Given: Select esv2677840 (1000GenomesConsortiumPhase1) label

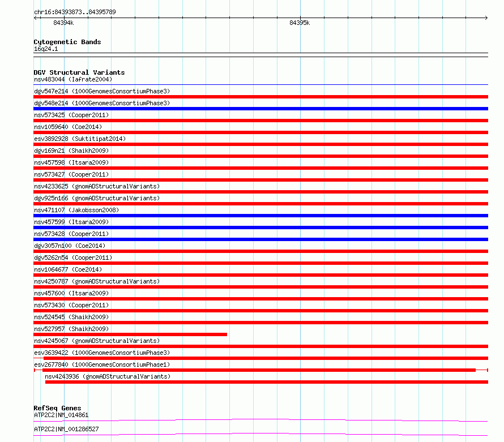Looking at the screenshot, I should (102, 364).
